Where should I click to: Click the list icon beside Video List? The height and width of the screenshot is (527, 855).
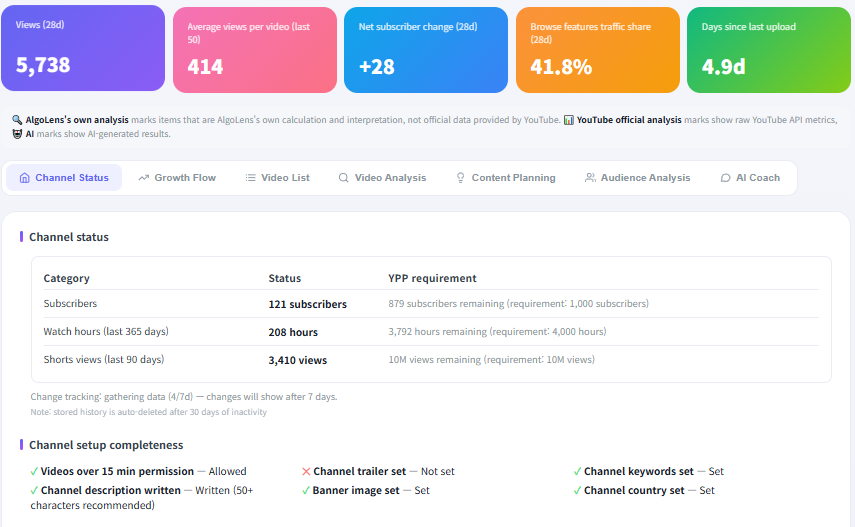(x=250, y=178)
